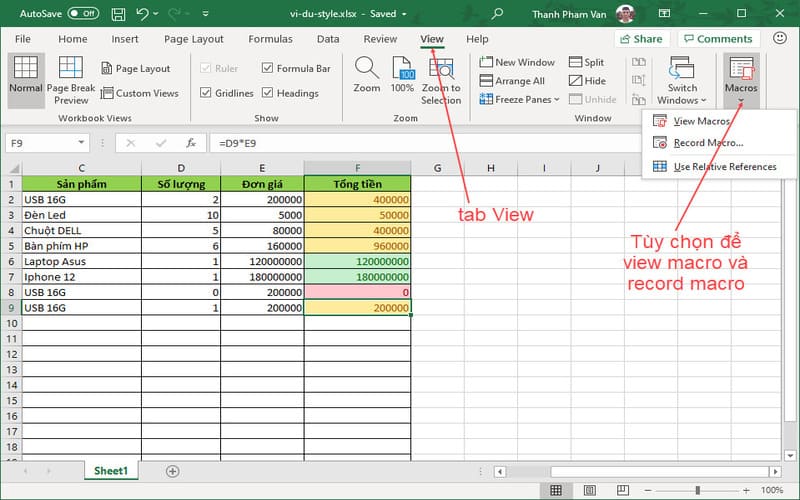
Task: Select View Macros from menu
Action: point(701,121)
